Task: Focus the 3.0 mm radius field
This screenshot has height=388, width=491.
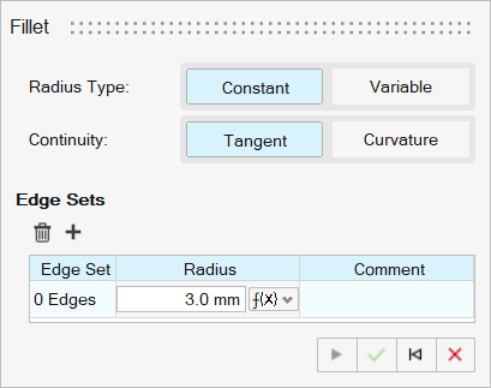Action: pyautogui.click(x=181, y=299)
